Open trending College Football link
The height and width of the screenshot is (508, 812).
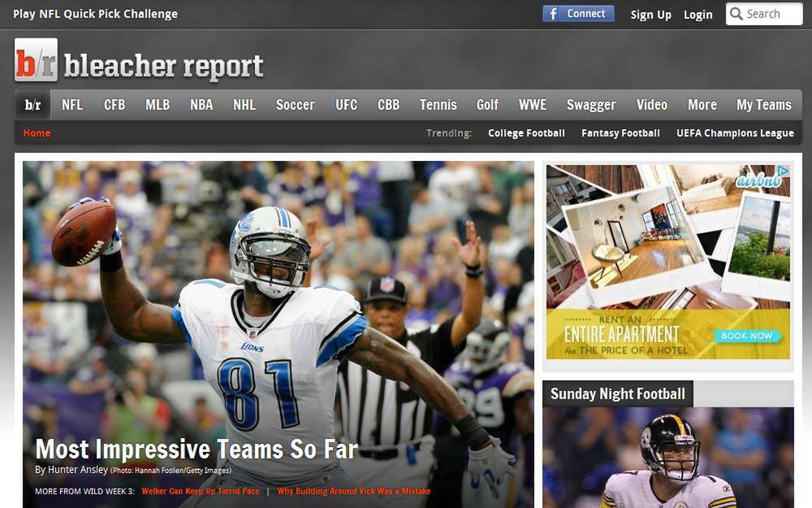[526, 133]
